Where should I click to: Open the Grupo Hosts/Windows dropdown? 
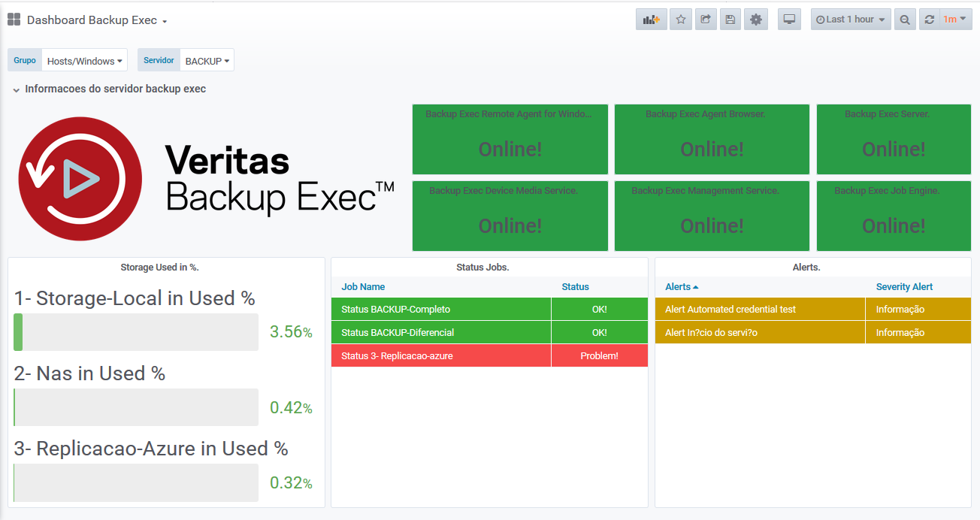pos(84,61)
